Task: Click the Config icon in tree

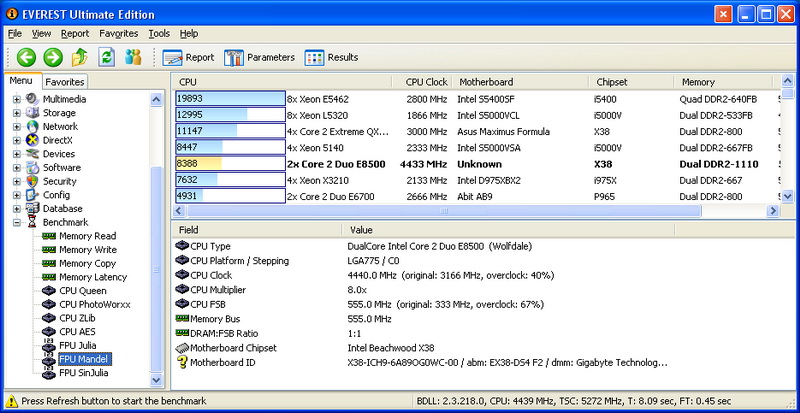Action: pos(32,195)
